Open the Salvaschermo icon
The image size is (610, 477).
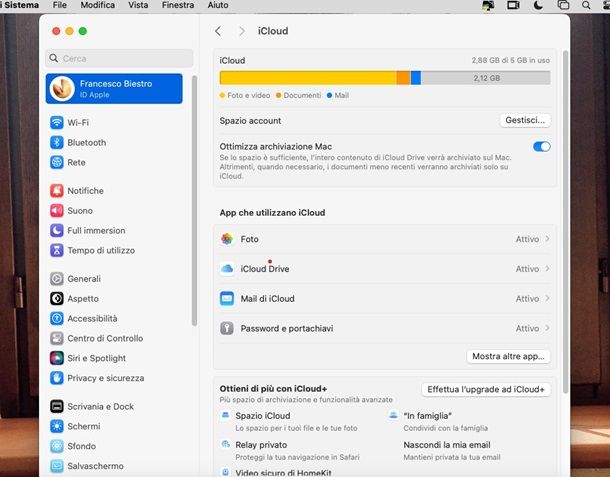click(x=57, y=465)
